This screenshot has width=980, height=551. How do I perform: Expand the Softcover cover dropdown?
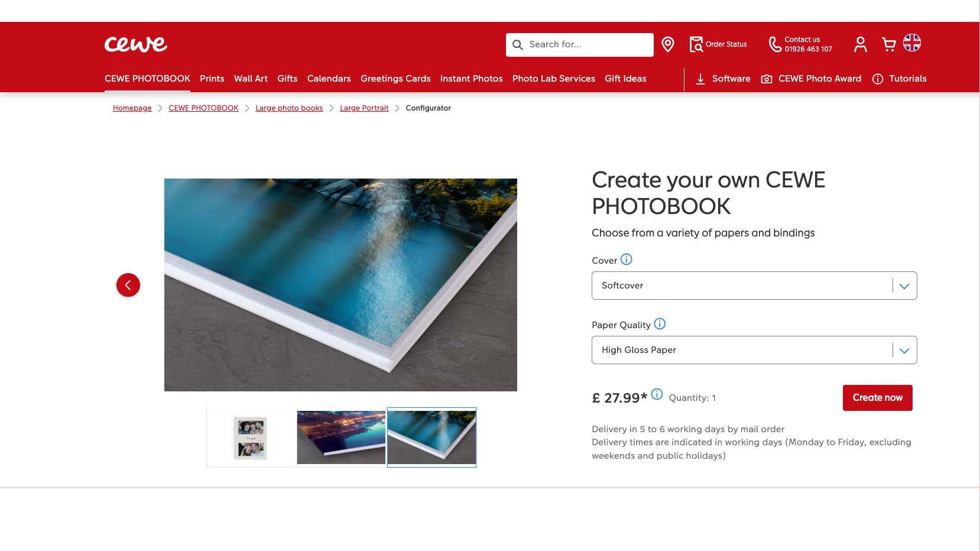point(754,286)
